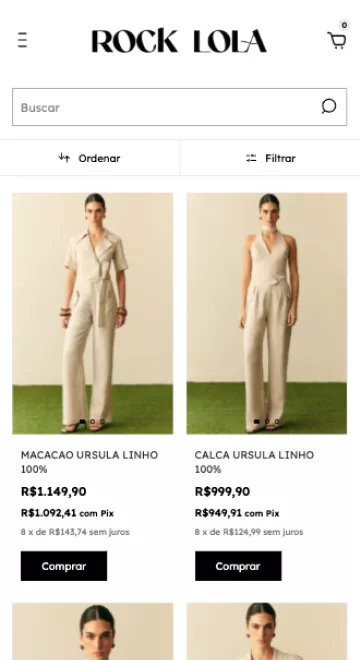
Task: Click the Filtrar sliders icon
Action: [x=251, y=158]
